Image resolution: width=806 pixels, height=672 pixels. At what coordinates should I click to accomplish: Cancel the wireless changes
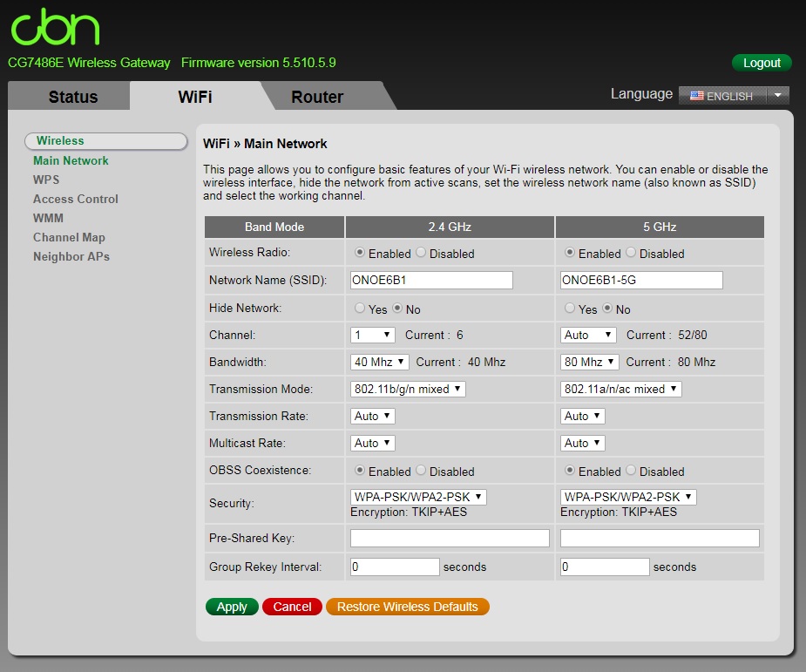point(292,607)
